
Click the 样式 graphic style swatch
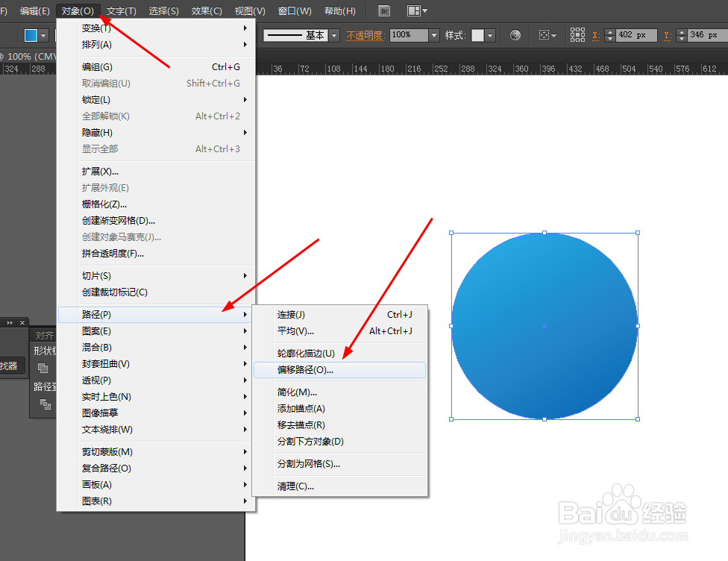pyautogui.click(x=477, y=35)
